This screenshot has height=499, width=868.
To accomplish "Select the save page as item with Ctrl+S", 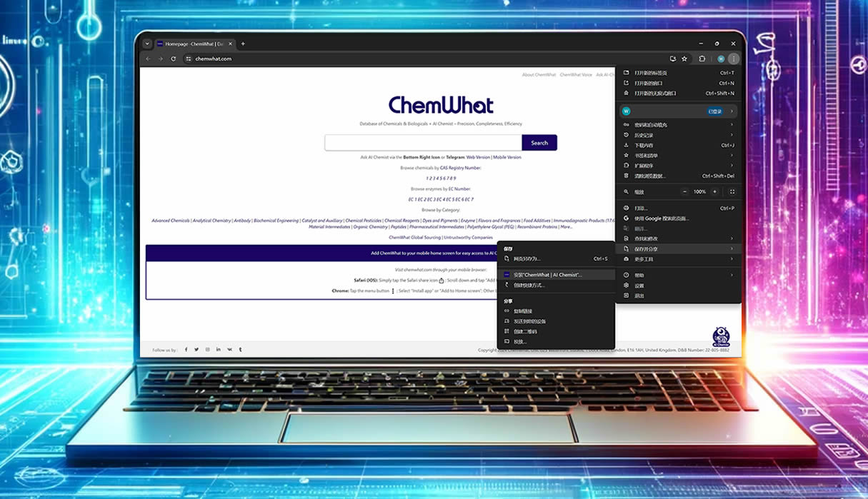I will [x=556, y=258].
